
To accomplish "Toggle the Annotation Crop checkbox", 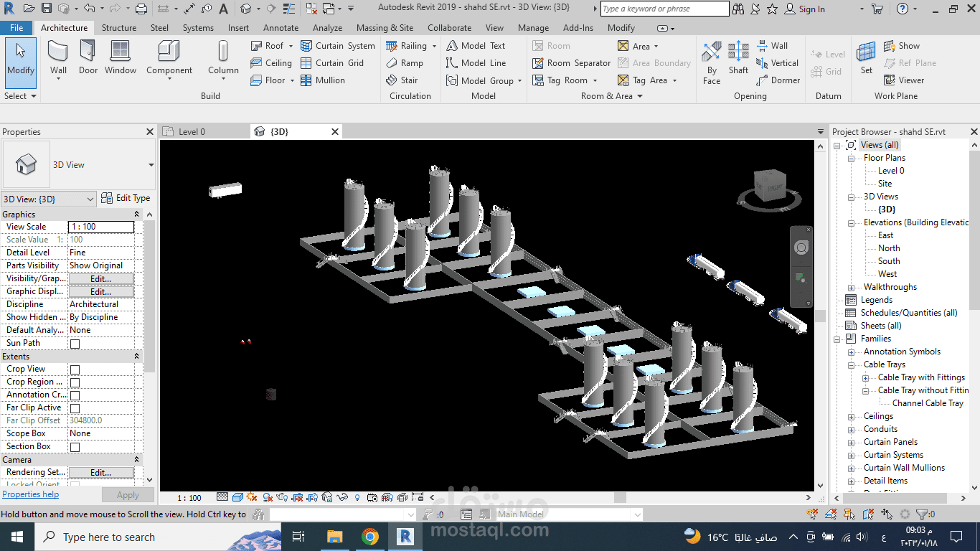I will tap(75, 395).
